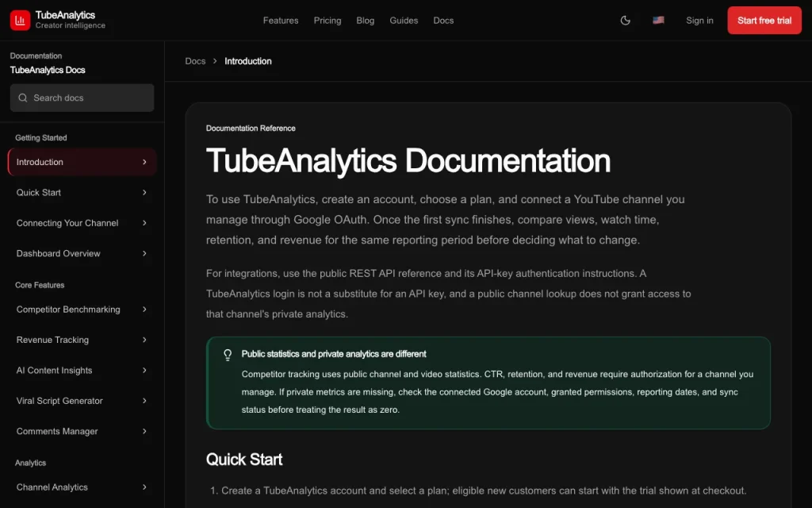Click the 'Creator intelligence' tagline
This screenshot has width=812, height=508.
pyautogui.click(x=71, y=25)
